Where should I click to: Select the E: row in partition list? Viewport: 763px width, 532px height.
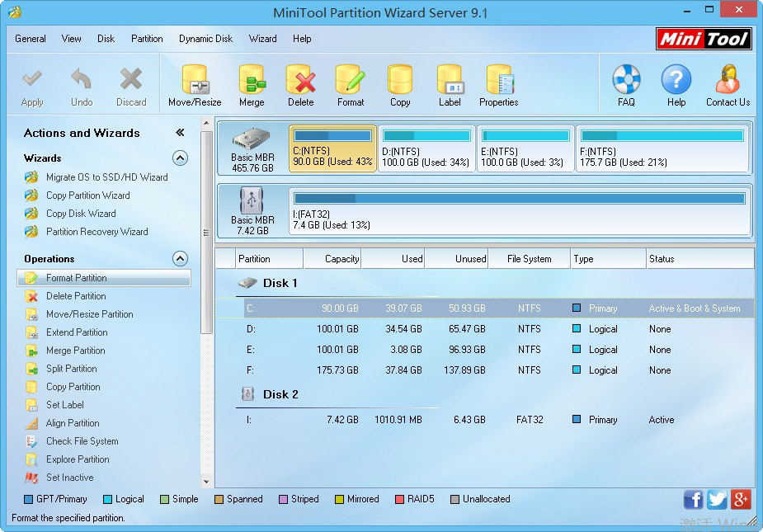[485, 350]
